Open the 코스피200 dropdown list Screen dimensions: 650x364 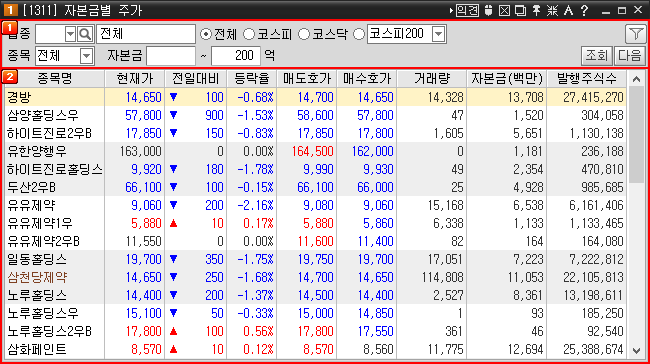pyautogui.click(x=438, y=34)
